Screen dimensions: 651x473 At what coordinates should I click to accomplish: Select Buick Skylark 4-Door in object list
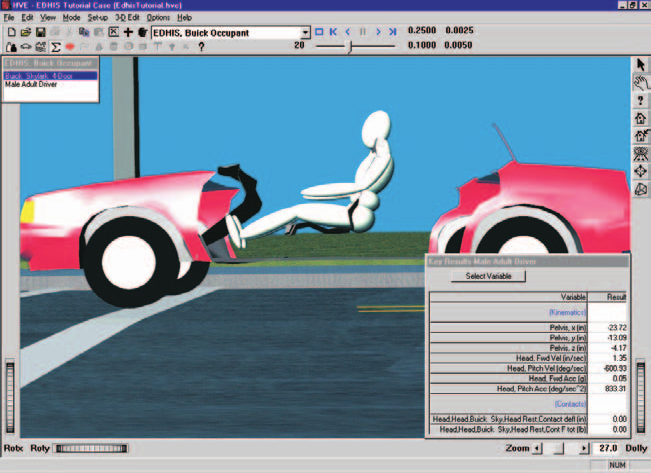click(x=51, y=76)
